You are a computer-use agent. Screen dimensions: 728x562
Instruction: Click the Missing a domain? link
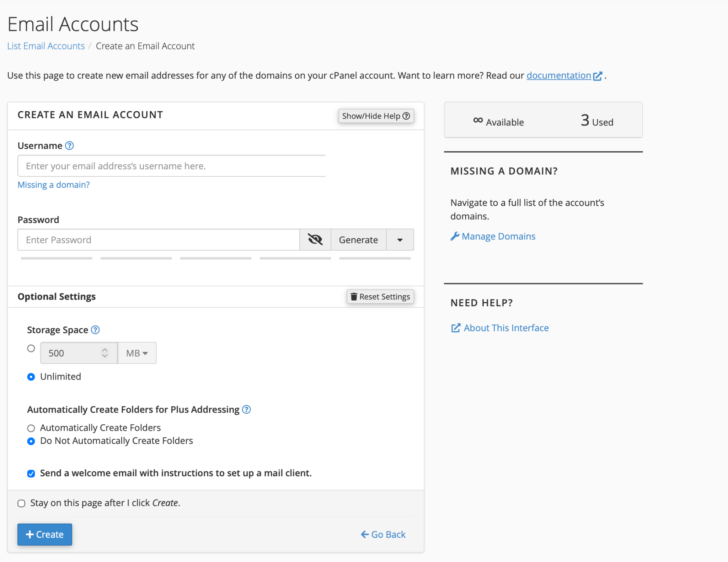(54, 185)
